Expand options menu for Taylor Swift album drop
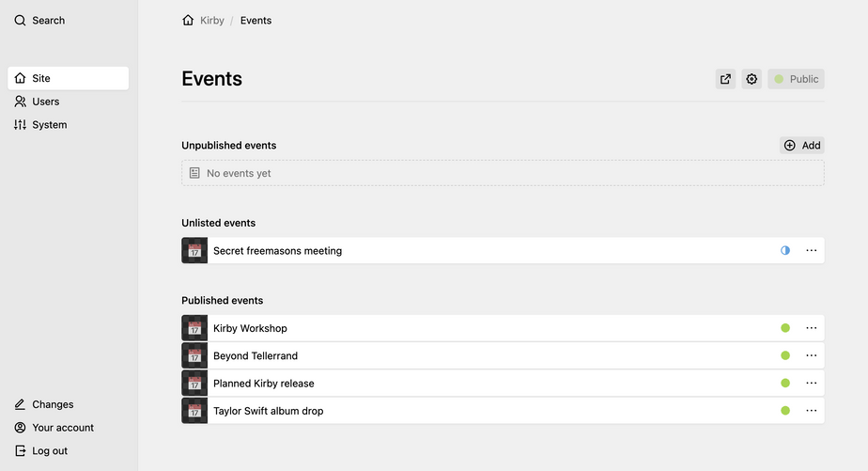The width and height of the screenshot is (868, 471). 812,411
